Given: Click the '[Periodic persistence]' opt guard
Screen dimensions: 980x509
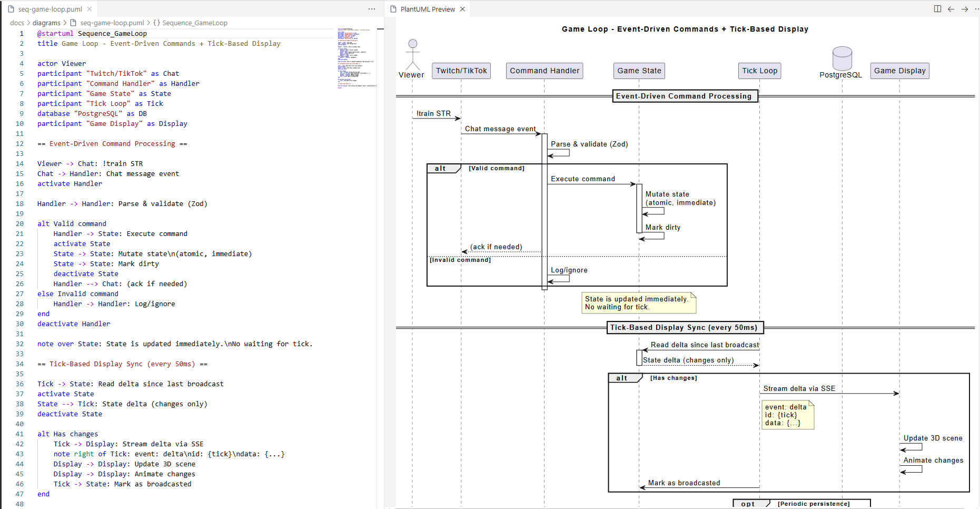Looking at the screenshot, I should point(814,504).
